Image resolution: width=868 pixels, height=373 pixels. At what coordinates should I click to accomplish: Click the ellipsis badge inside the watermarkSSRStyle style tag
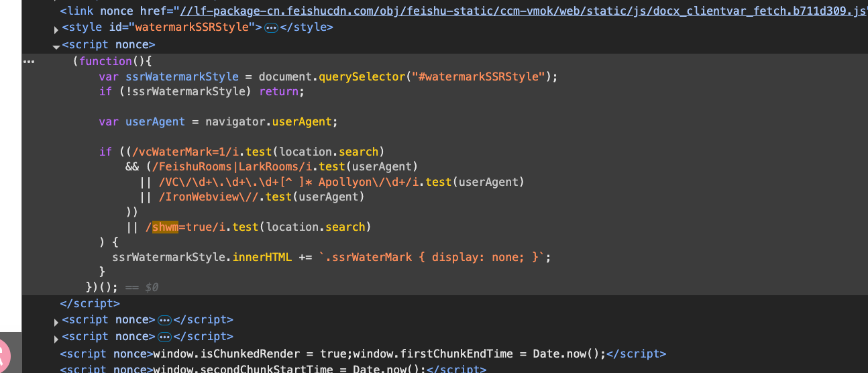coord(272,28)
